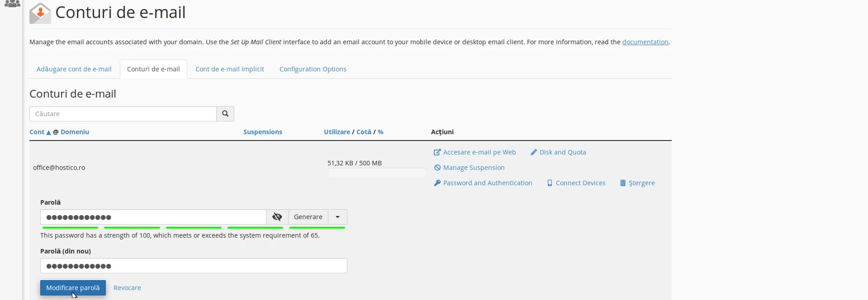Click the email accounts envelope icon
The width and height of the screenshot is (868, 300).
(40, 13)
